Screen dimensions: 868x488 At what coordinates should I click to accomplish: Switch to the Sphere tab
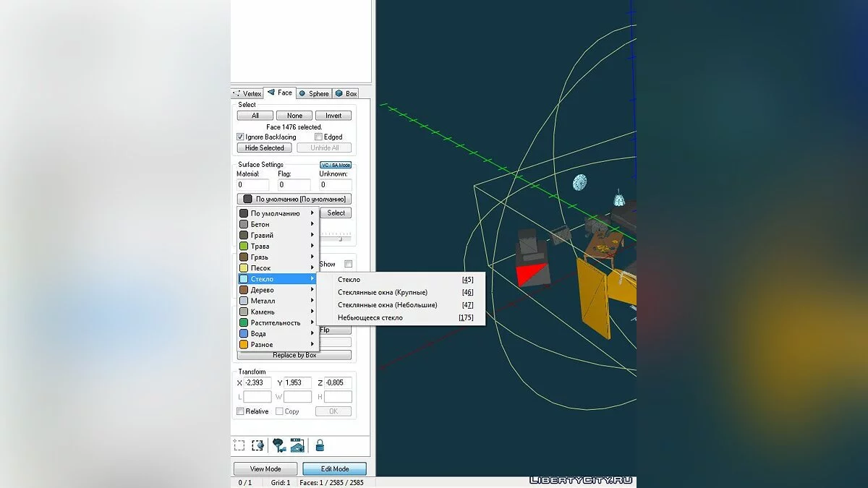313,93
